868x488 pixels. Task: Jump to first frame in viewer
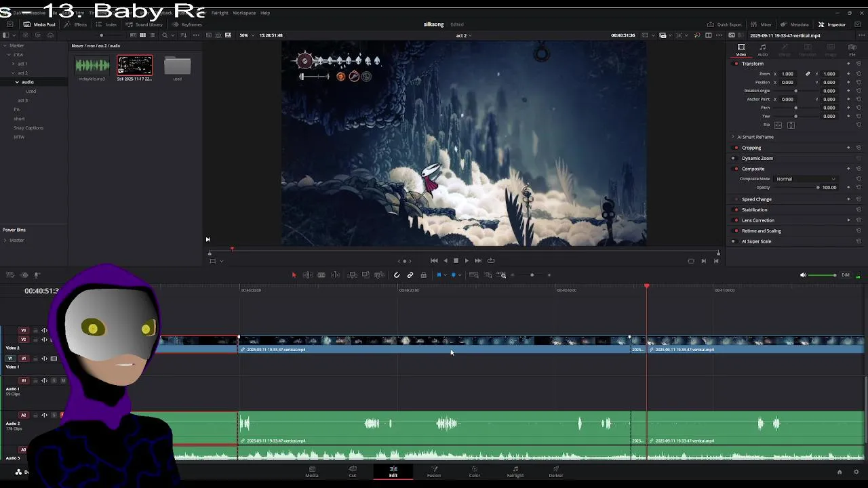(x=434, y=260)
